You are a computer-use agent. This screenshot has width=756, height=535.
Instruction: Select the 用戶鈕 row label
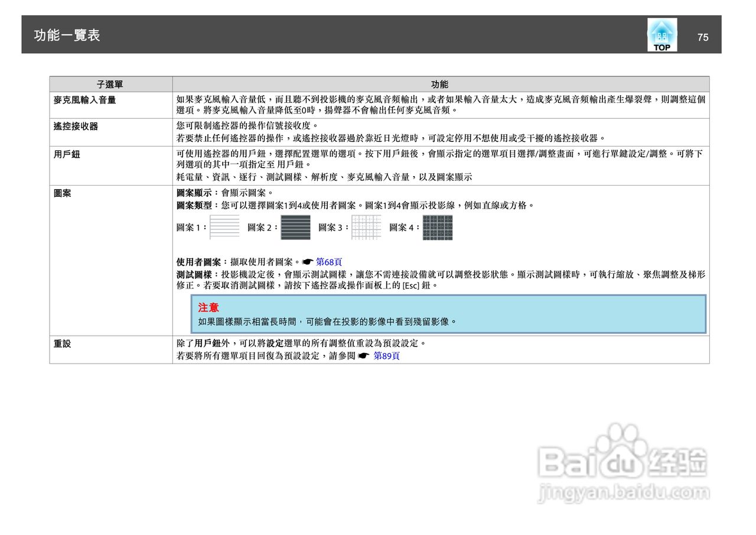pyautogui.click(x=67, y=154)
